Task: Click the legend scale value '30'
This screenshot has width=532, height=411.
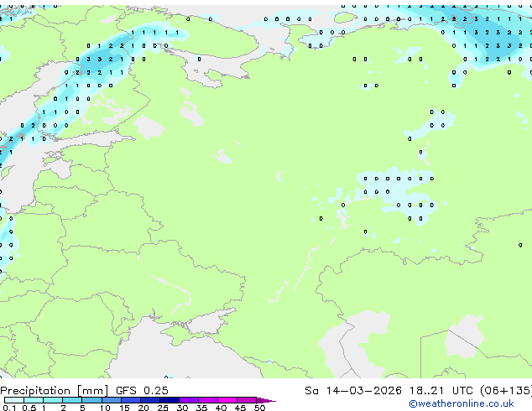Action: coord(182,408)
